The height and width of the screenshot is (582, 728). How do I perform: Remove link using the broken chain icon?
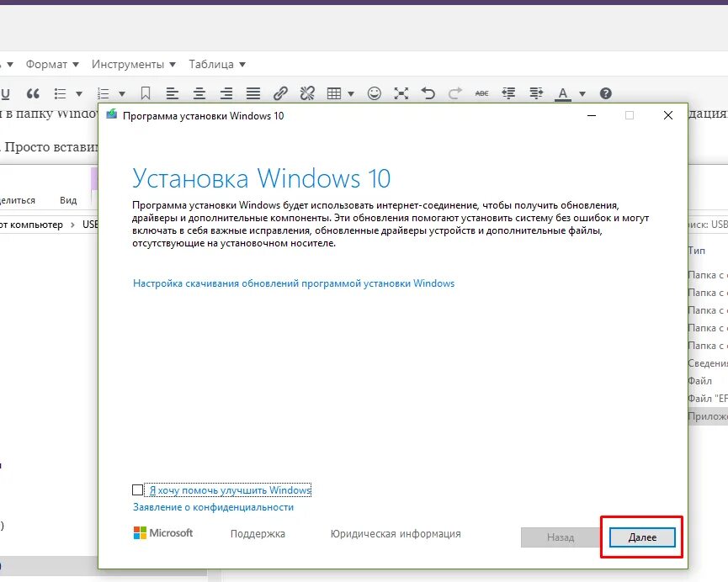point(307,93)
